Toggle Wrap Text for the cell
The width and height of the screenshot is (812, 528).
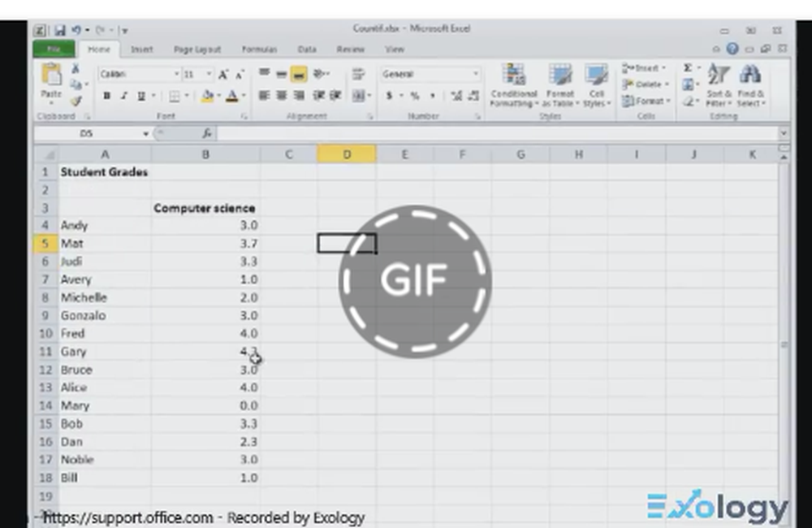click(358, 74)
